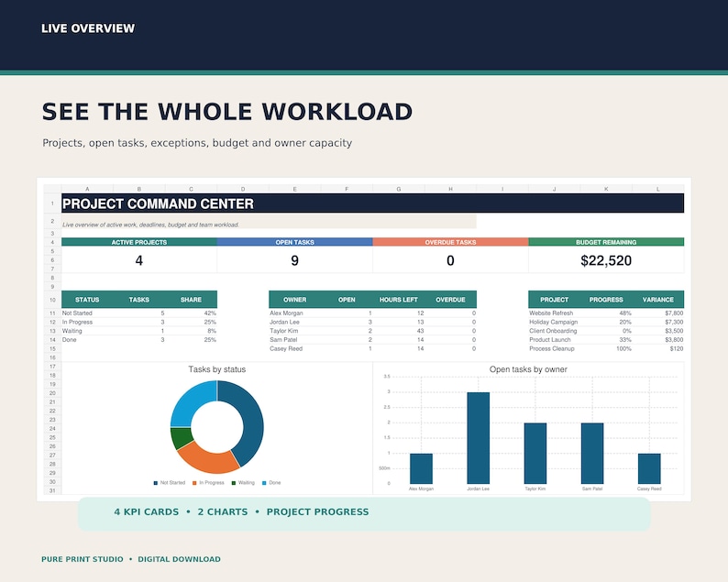Select the Client Onboarding project cell
The height and width of the screenshot is (582, 728).
point(555,331)
